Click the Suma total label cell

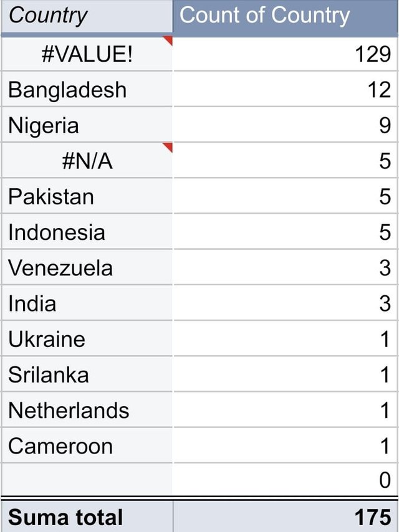pos(87,516)
